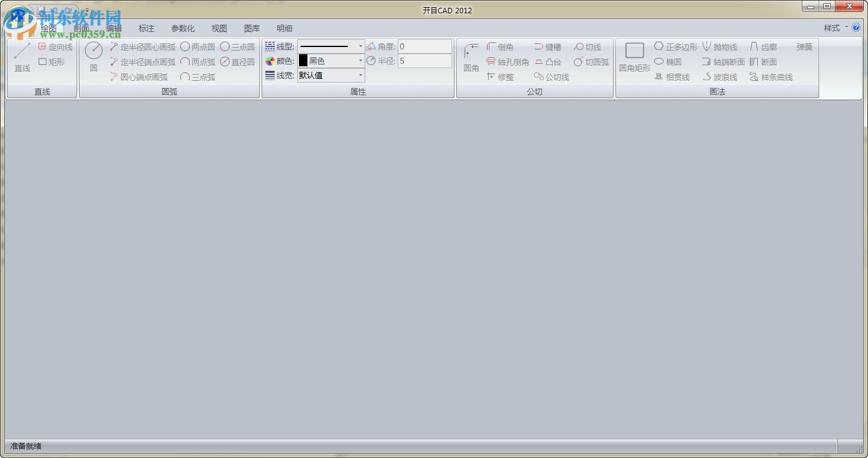868x458 pixels.
Task: Select 两点圆 two-point circle tool
Action: pos(198,47)
